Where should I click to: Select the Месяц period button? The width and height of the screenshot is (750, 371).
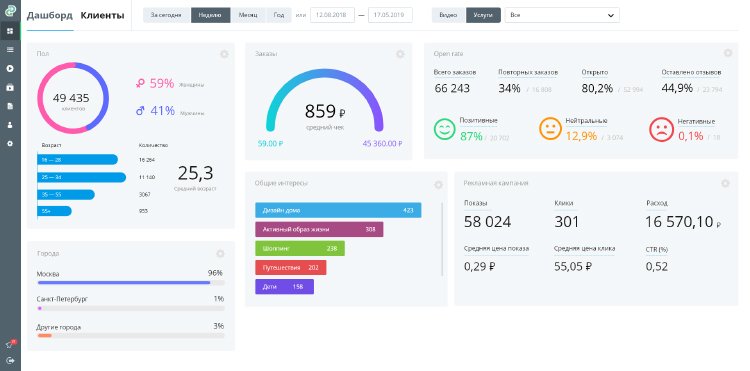tap(248, 15)
